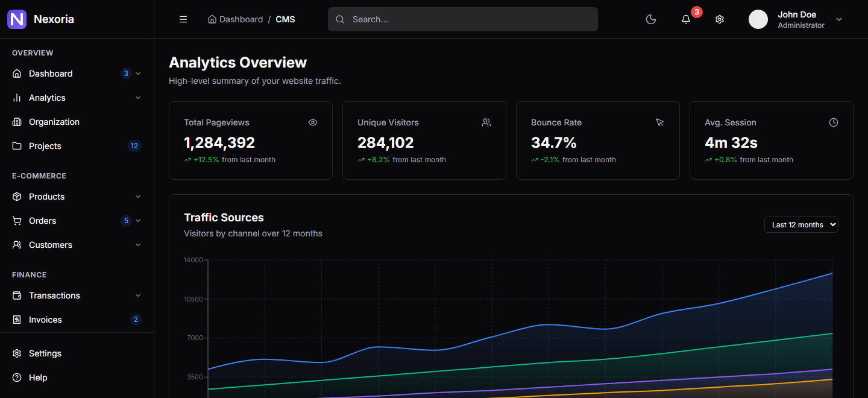Select Invoices in the sidebar

point(77,320)
